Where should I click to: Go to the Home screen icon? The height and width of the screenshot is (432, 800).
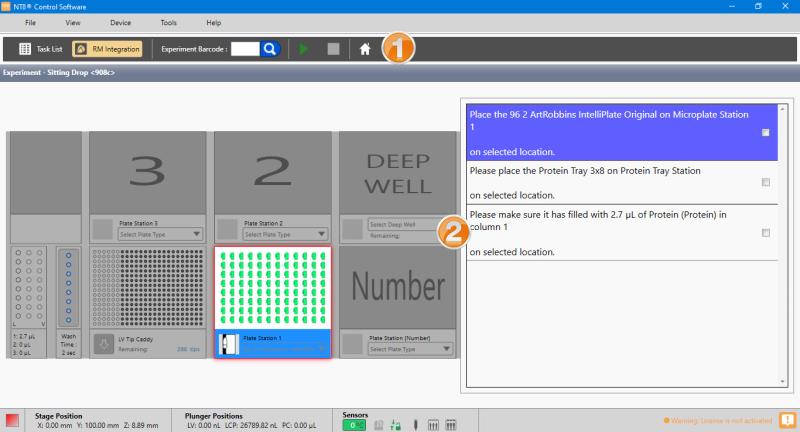coord(366,48)
